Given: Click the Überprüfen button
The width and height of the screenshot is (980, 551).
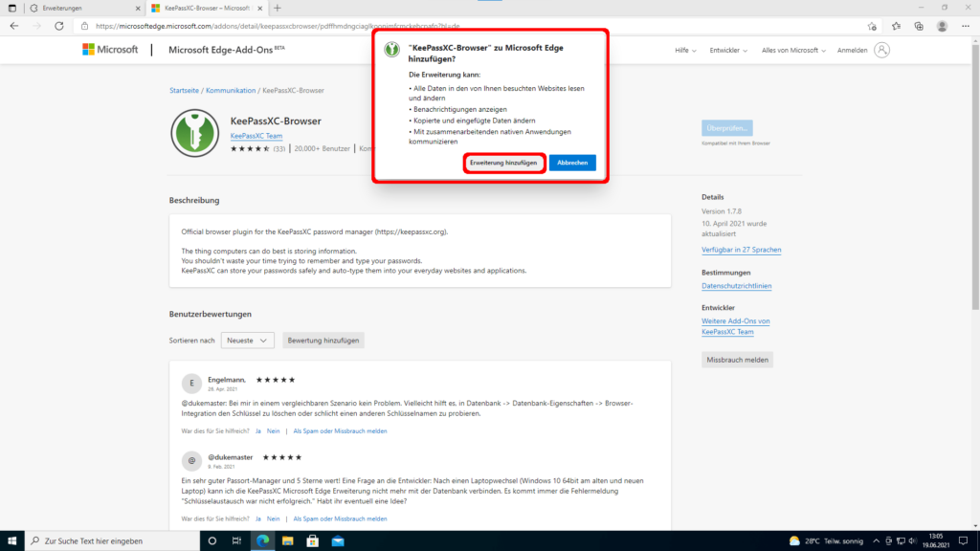Looking at the screenshot, I should [x=727, y=128].
